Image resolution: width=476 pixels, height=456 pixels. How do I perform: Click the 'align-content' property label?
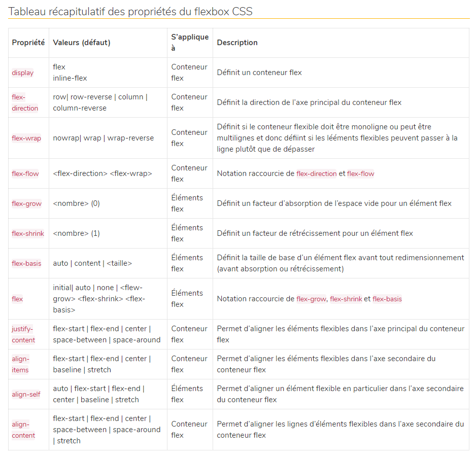(23, 430)
